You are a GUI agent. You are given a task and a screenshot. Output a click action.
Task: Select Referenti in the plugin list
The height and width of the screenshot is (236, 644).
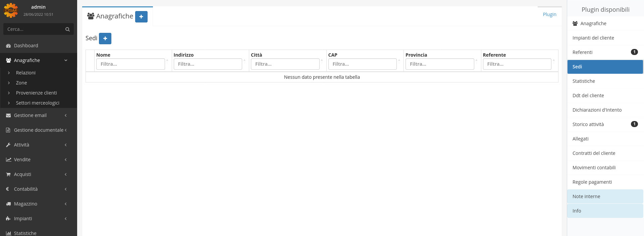point(582,52)
